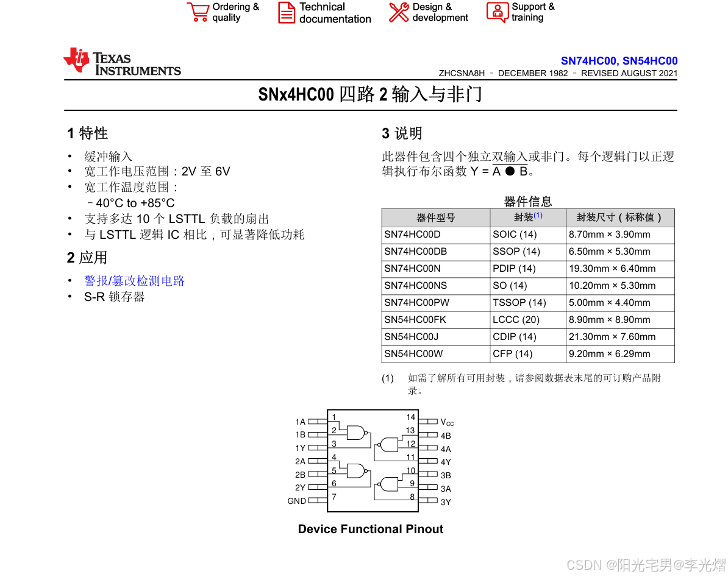Image resolution: width=728 pixels, height=577 pixels.
Task: Click the 21.30mm × 7.60mm size cell
Action: [620, 337]
